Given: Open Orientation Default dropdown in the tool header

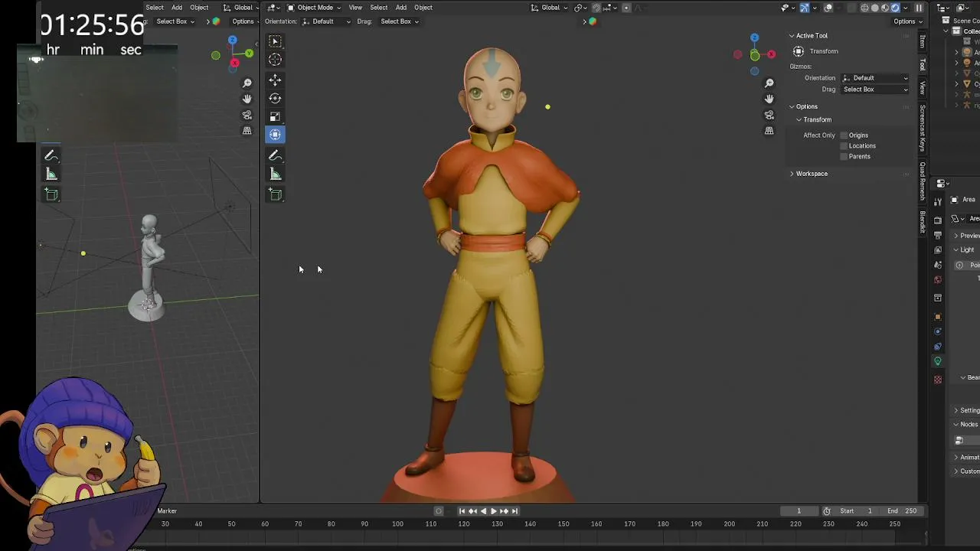Looking at the screenshot, I should (x=327, y=21).
